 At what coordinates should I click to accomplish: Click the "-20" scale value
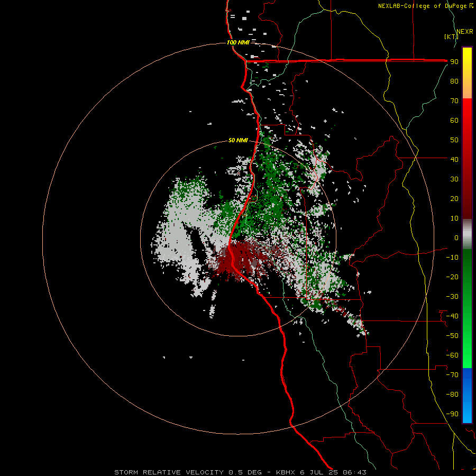[x=452, y=277]
